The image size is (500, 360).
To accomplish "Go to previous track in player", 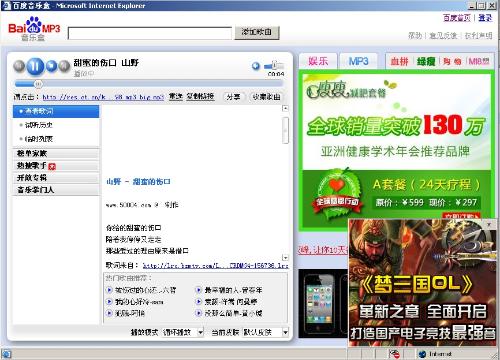I will tap(19, 66).
